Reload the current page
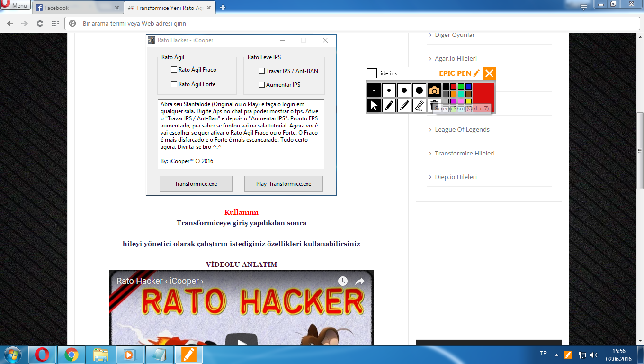The height and width of the screenshot is (364, 644). (40, 23)
